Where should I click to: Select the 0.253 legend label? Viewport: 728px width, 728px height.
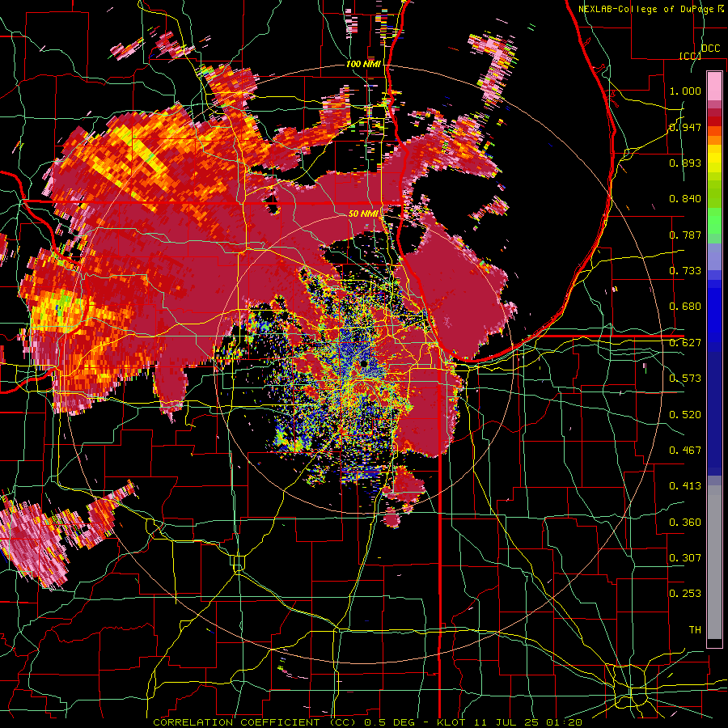[x=685, y=594]
